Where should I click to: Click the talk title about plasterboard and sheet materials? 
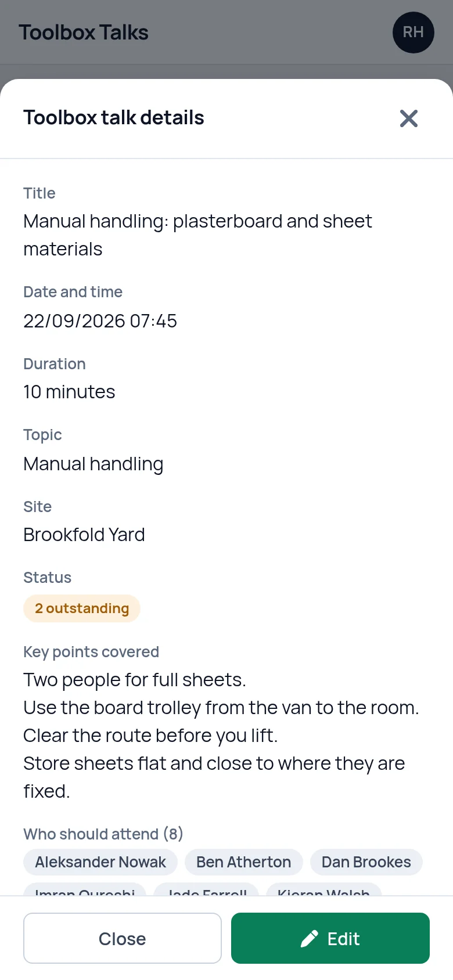tap(197, 235)
